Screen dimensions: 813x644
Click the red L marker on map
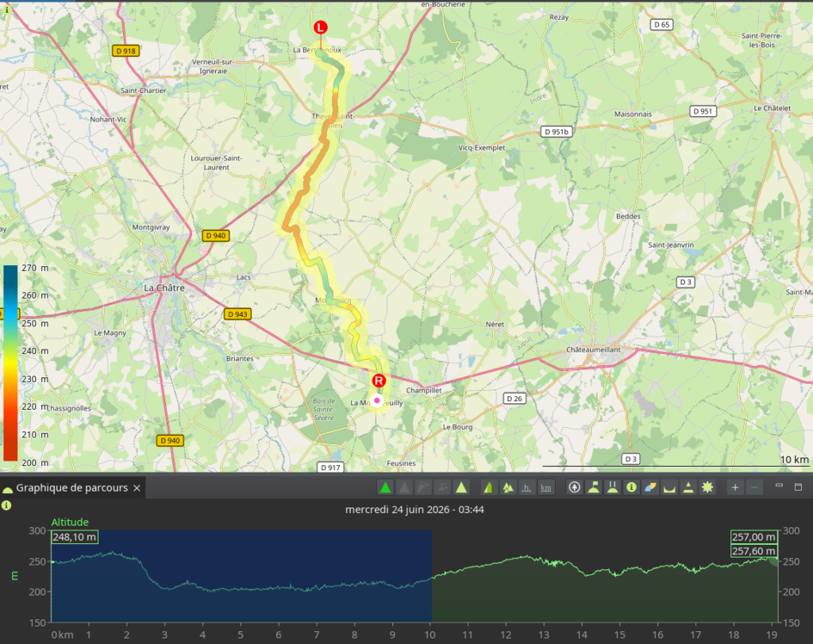pyautogui.click(x=321, y=27)
